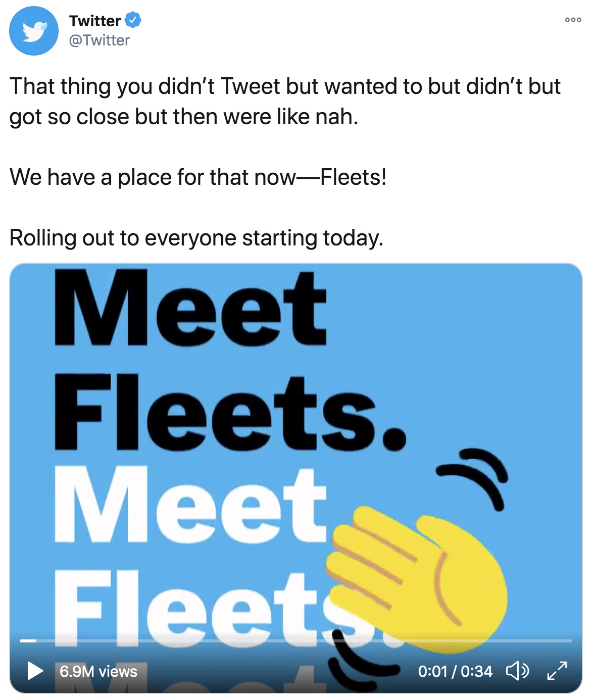Open the Twitter profile avatar
Viewport: 595px width, 700px height.
(x=34, y=31)
